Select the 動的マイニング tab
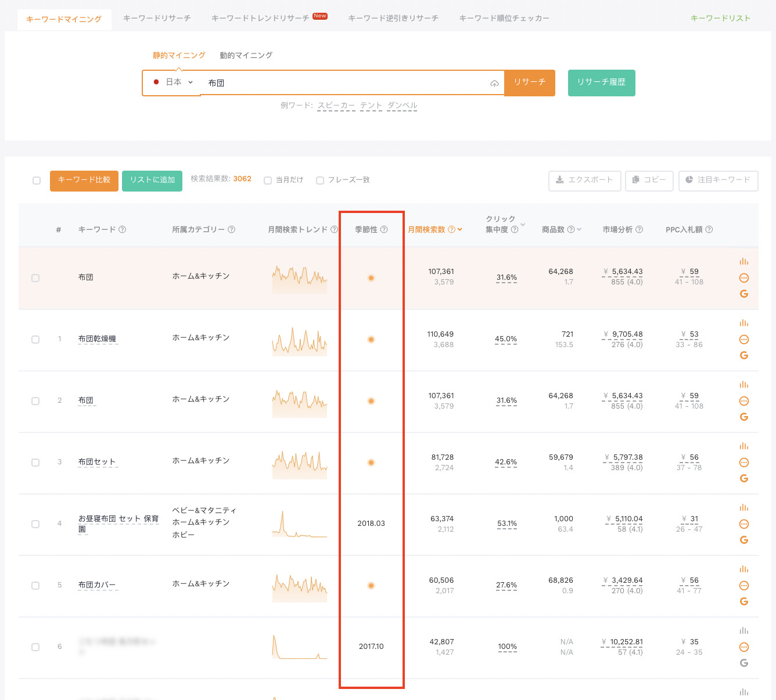Viewport: 776px width, 700px height. pyautogui.click(x=246, y=56)
